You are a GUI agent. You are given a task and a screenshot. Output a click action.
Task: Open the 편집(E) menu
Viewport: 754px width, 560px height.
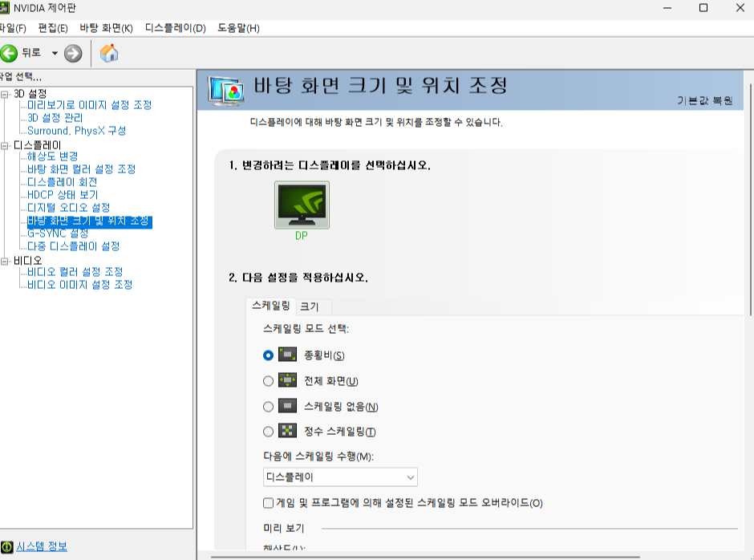pyautogui.click(x=53, y=28)
